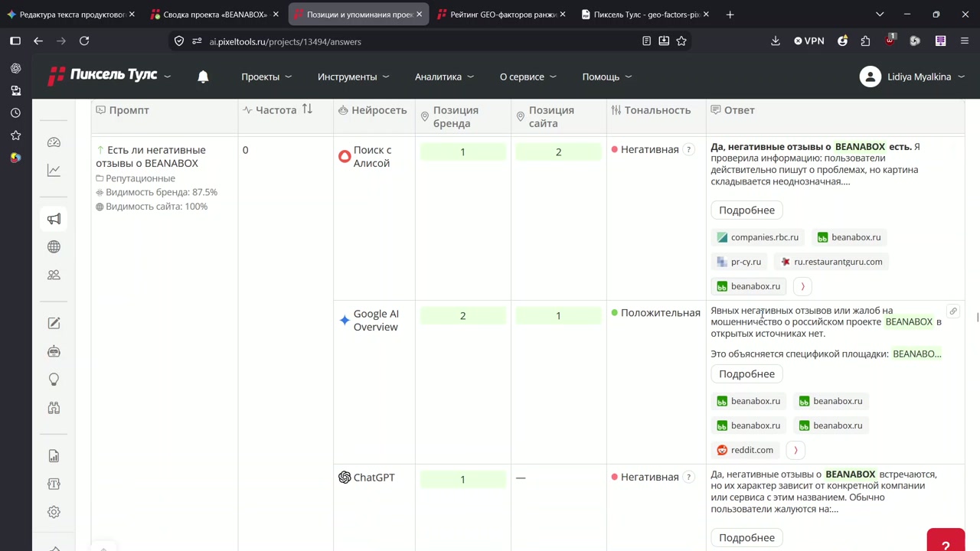980x551 pixels.
Task: Expand the Проекты menu
Action: [x=266, y=77]
